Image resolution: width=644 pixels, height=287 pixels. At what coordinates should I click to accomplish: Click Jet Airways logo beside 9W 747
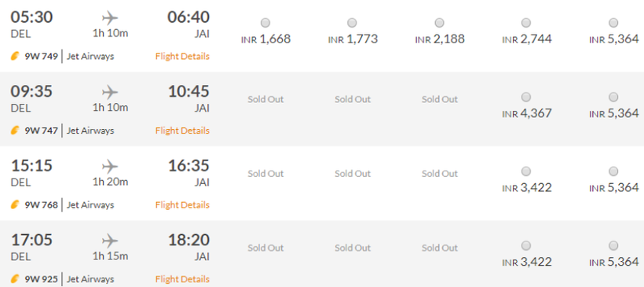[x=15, y=131]
